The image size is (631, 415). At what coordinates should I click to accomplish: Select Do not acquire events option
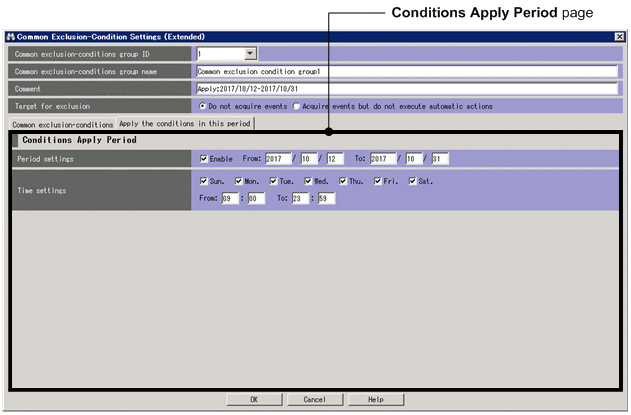(204, 105)
